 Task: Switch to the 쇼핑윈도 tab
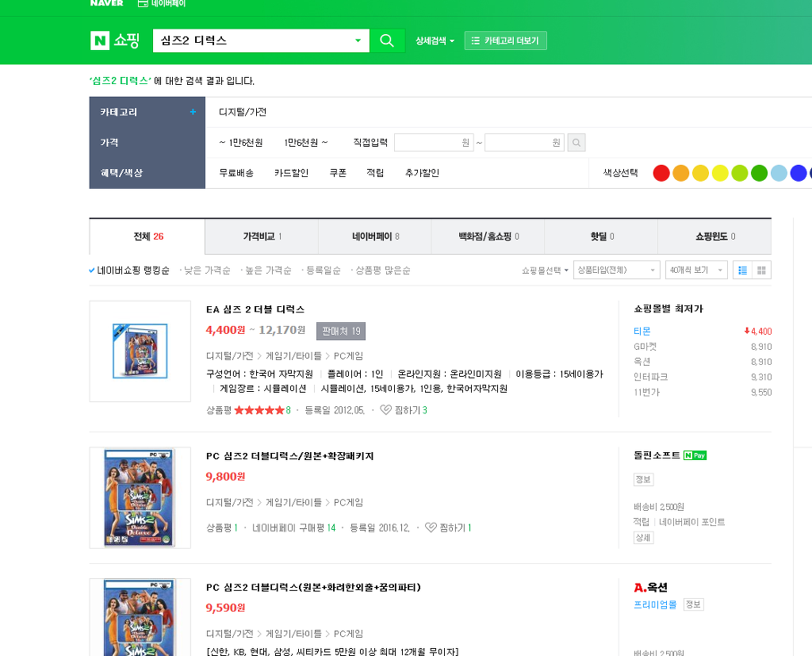(714, 236)
